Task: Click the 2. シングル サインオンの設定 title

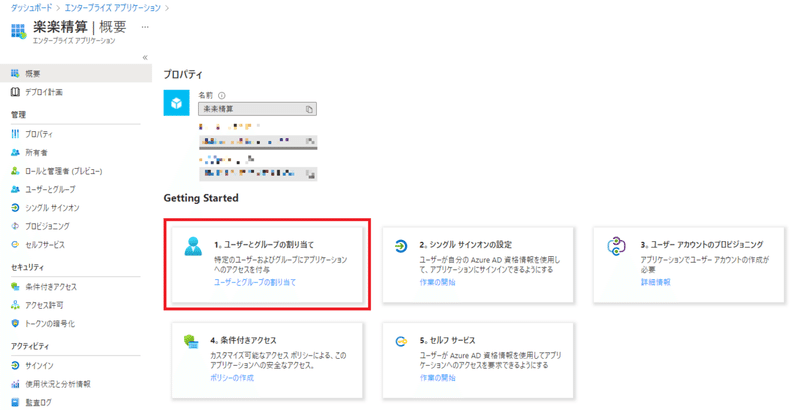Action: click(465, 245)
